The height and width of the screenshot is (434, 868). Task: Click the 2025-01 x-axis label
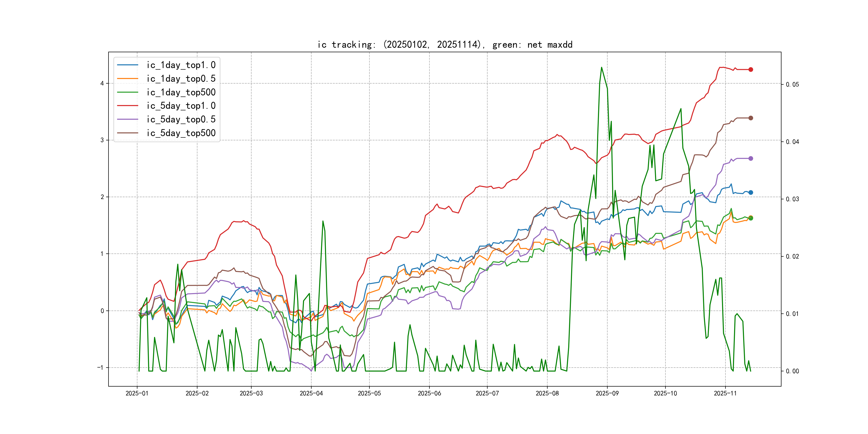pyautogui.click(x=137, y=393)
